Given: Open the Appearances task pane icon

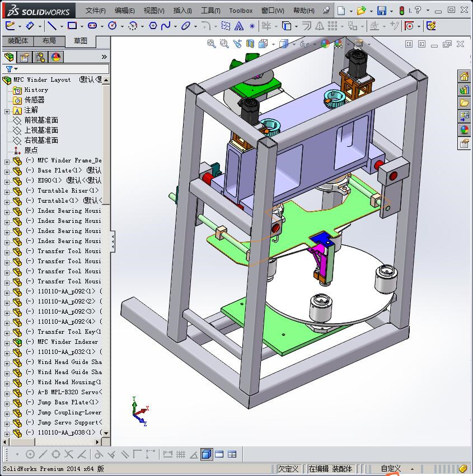Looking at the screenshot, I should (464, 129).
